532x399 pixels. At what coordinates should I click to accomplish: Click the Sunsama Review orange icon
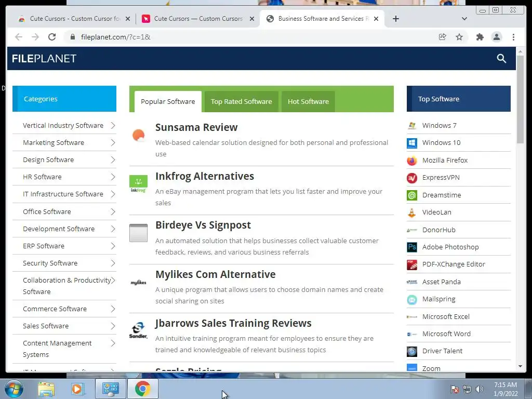[x=138, y=135]
